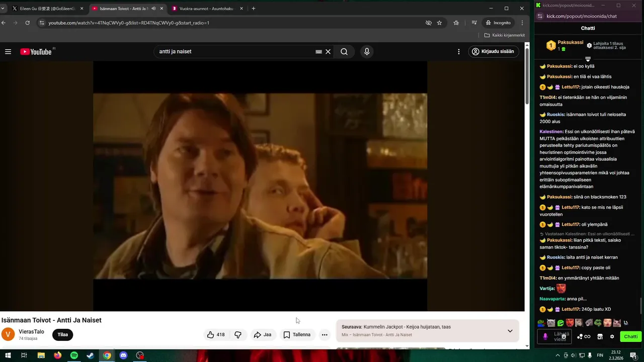This screenshot has width=644, height=362.
Task: Open the taskbar clock showing 23.12
Action: coord(616,355)
